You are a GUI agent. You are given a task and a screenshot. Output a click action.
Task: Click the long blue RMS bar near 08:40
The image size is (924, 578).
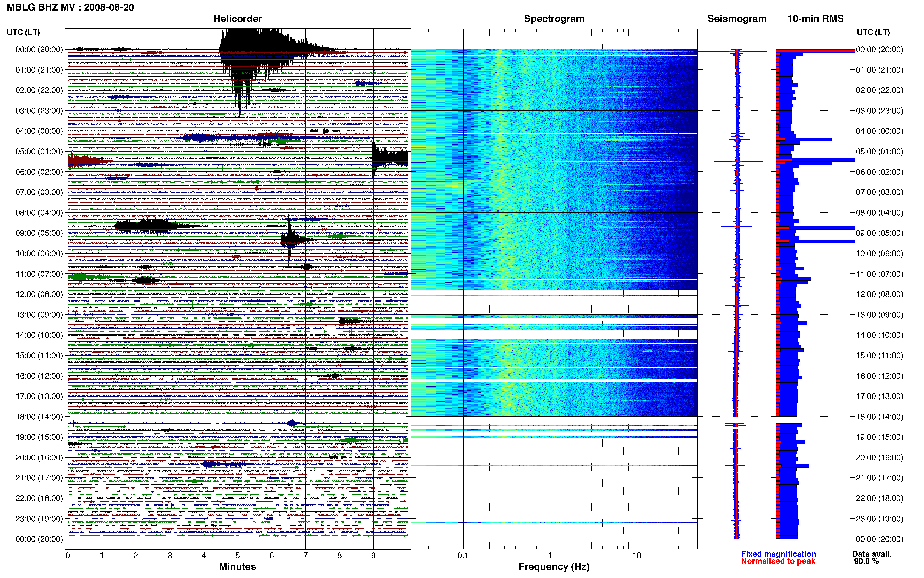(x=815, y=228)
